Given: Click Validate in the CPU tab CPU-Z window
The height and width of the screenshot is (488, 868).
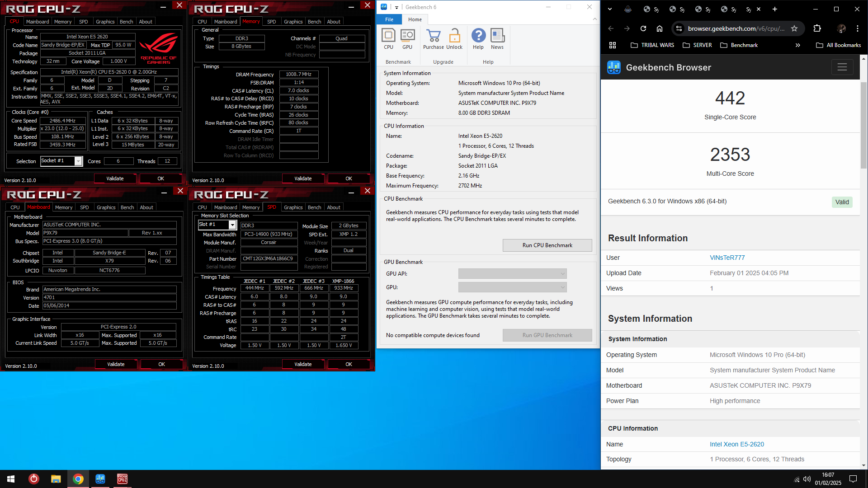Looking at the screenshot, I should (115, 179).
